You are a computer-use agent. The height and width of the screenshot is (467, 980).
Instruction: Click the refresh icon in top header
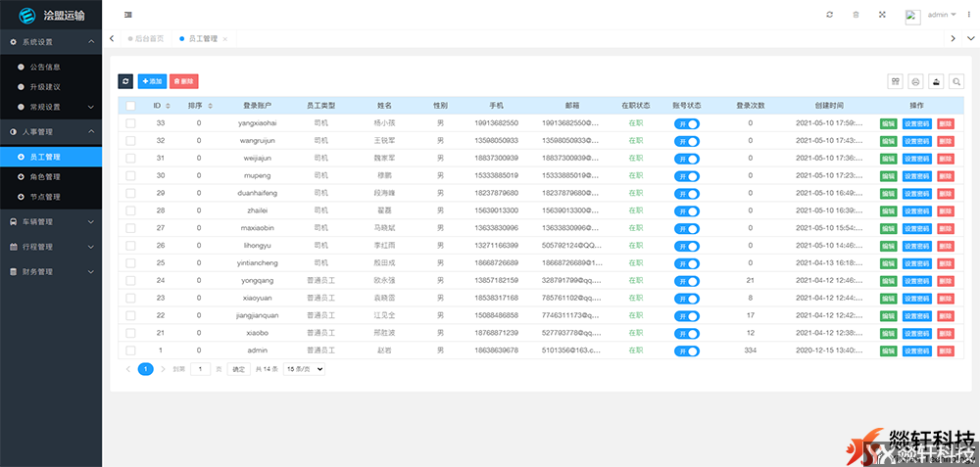tap(829, 15)
